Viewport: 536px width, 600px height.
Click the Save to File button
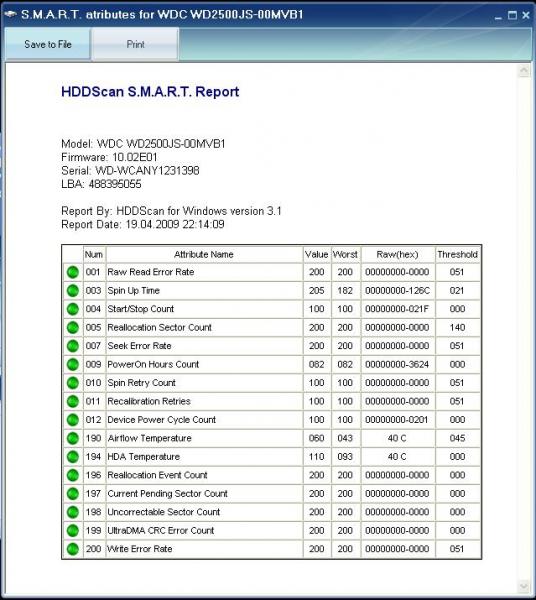click(48, 44)
